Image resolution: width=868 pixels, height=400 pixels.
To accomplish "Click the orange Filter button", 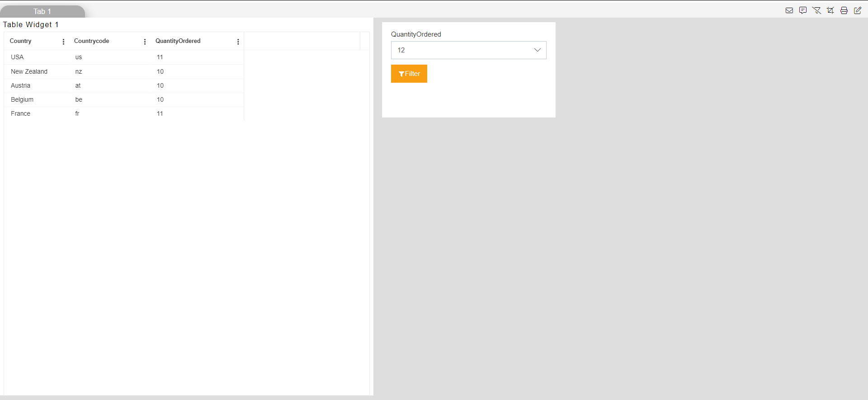I will (x=409, y=74).
